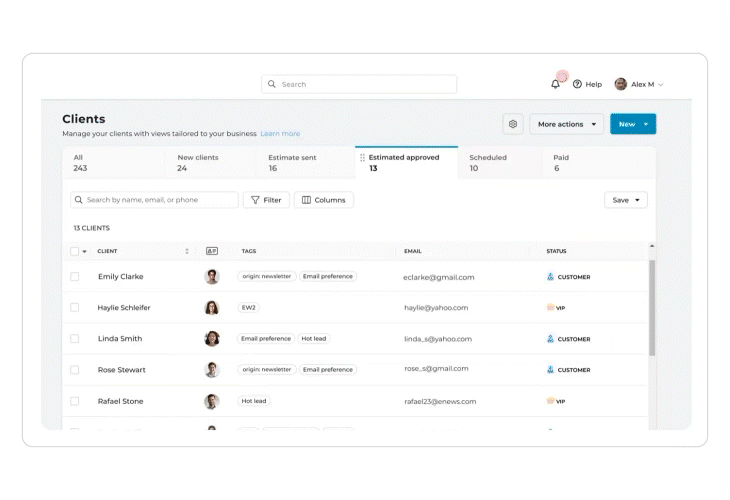
Task: Focus the top Search input field
Action: 359,84
